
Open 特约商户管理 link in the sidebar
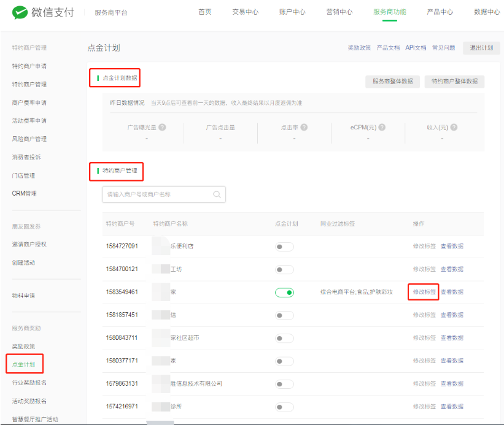coord(29,85)
